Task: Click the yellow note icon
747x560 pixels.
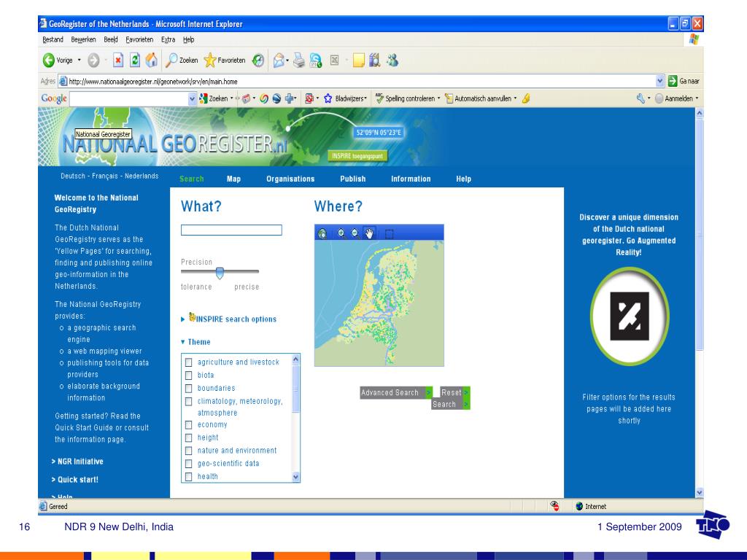Action: pos(358,61)
